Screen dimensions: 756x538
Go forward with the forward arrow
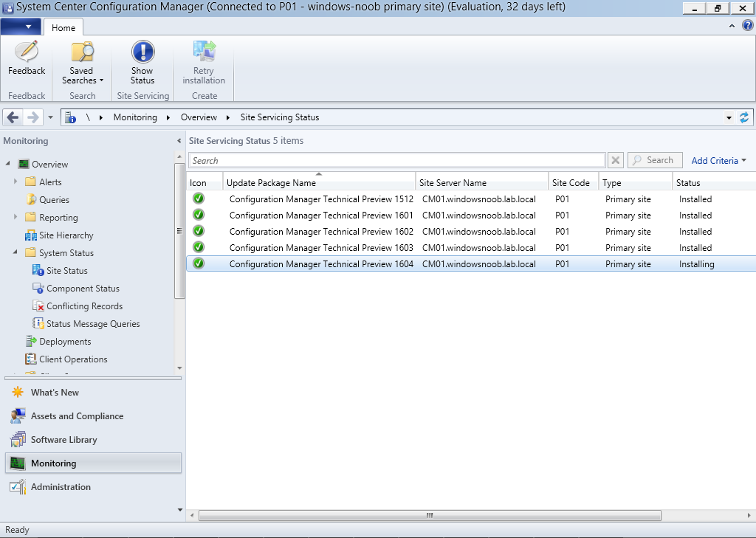tap(32, 117)
